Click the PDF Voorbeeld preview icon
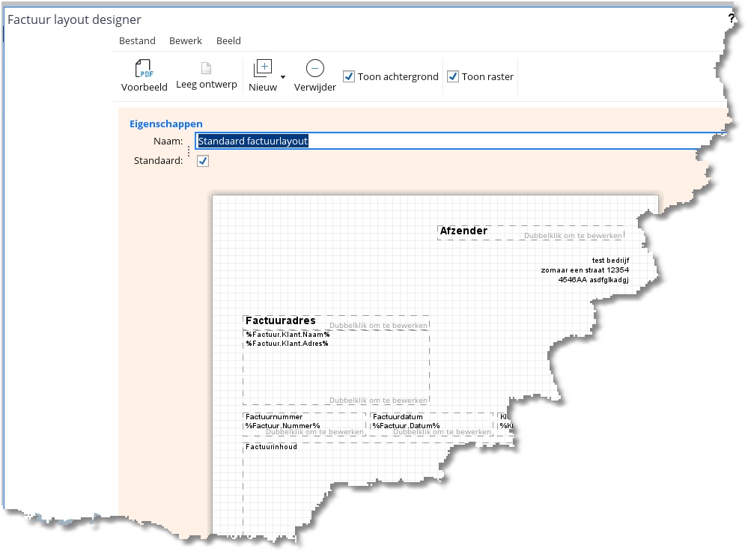This screenshot has width=748, height=560. (144, 69)
